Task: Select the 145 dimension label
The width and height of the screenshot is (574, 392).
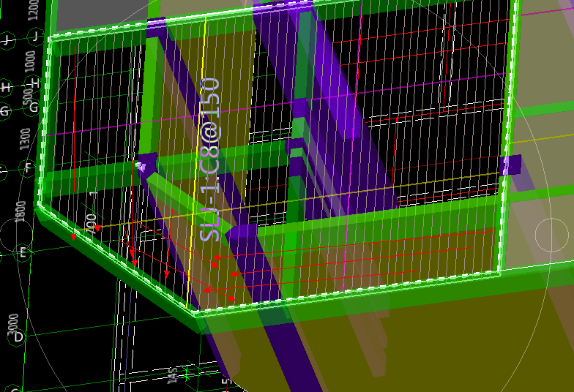Action: pyautogui.click(x=173, y=375)
